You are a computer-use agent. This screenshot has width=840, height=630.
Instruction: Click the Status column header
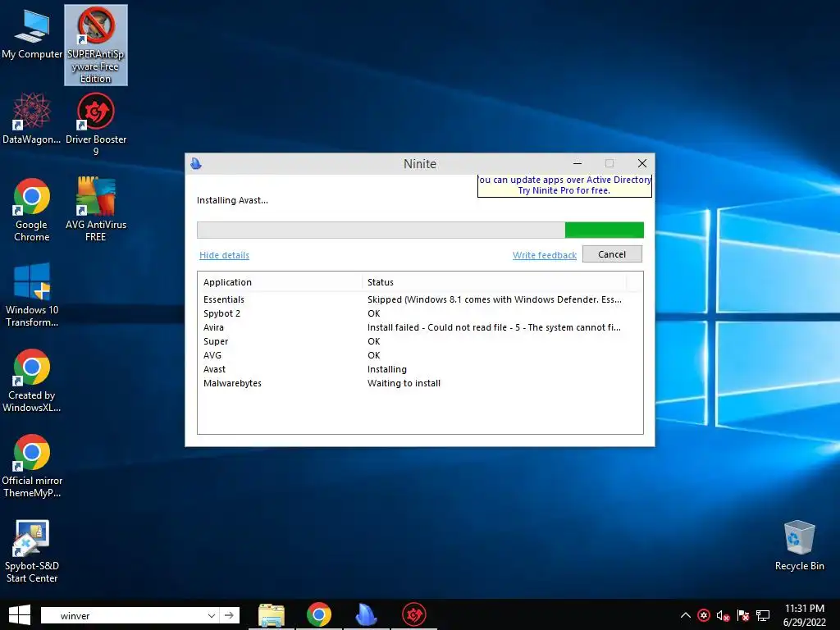pos(494,282)
